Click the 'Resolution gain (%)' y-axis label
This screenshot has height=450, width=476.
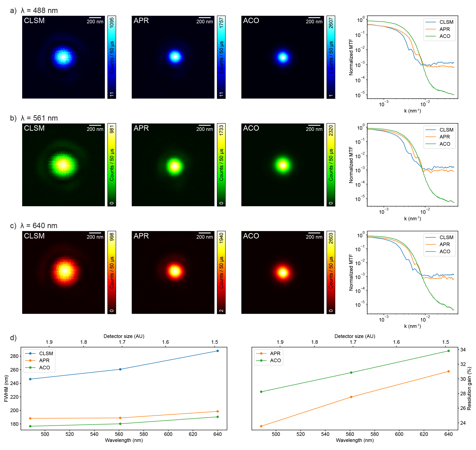point(469,388)
